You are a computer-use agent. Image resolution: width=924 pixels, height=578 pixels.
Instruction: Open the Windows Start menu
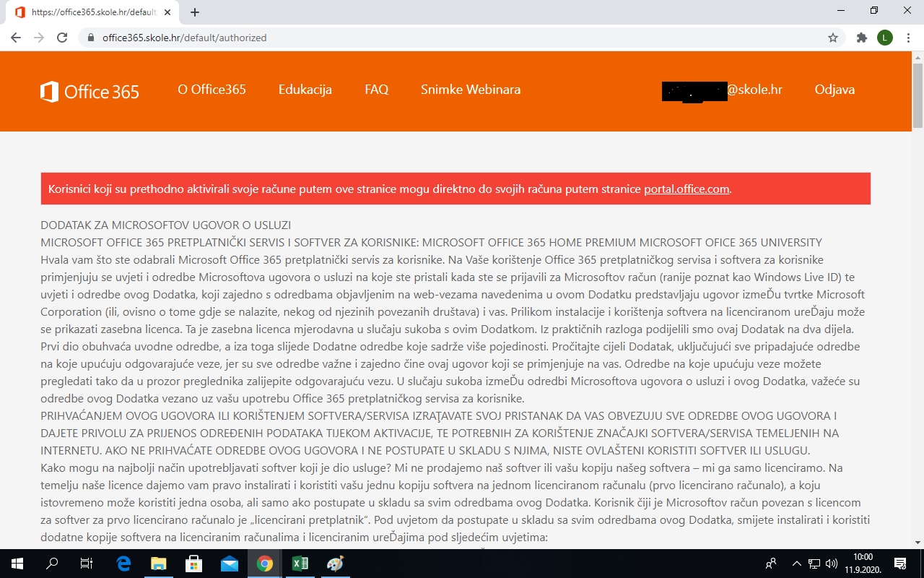[x=16, y=564]
